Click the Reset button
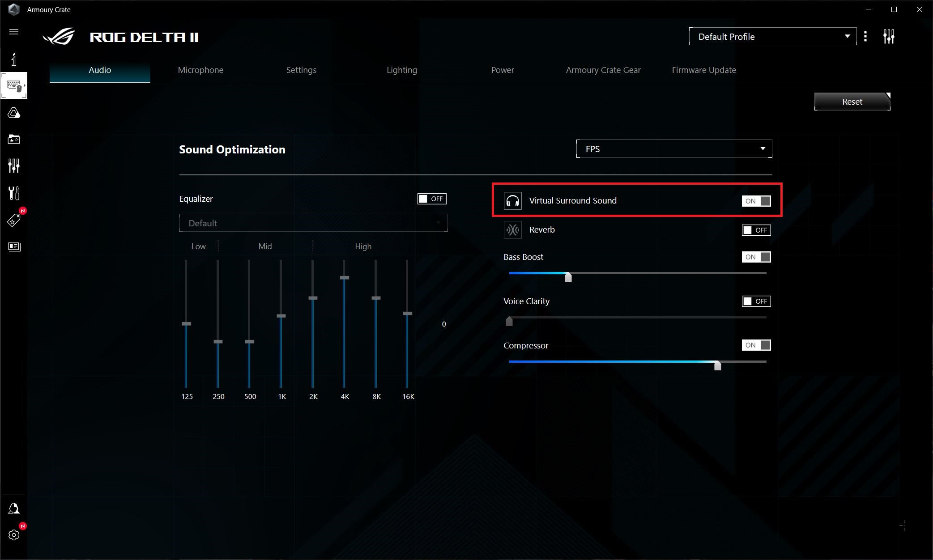The height and width of the screenshot is (560, 933). click(x=852, y=102)
